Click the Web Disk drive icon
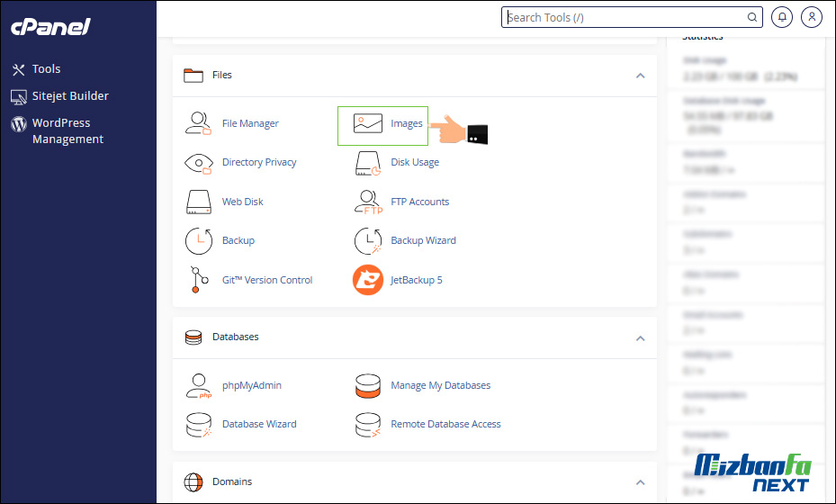Viewport: 836px width, 504px height. pyautogui.click(x=198, y=202)
